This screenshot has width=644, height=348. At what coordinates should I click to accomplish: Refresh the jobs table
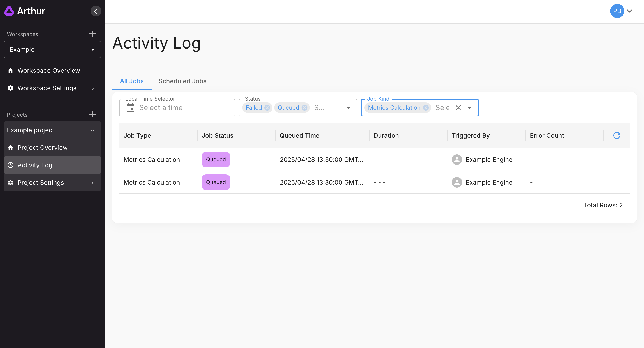pyautogui.click(x=616, y=135)
